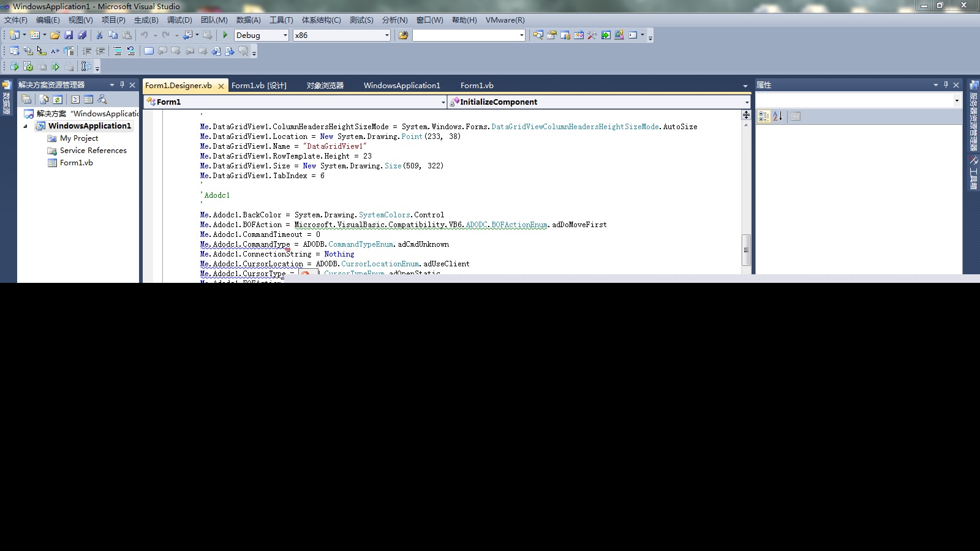Click the Navigate Backward icon
Viewport: 980px width, 551px height.
pyautogui.click(x=188, y=36)
